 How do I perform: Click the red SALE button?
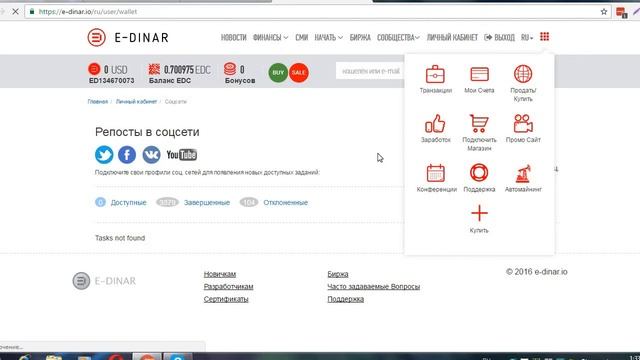[x=299, y=73]
